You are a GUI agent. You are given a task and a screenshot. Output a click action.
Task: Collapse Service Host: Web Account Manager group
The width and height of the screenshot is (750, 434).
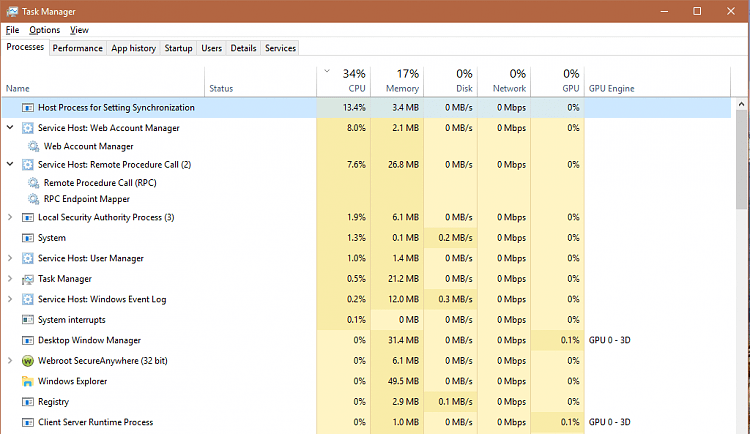pos(10,127)
